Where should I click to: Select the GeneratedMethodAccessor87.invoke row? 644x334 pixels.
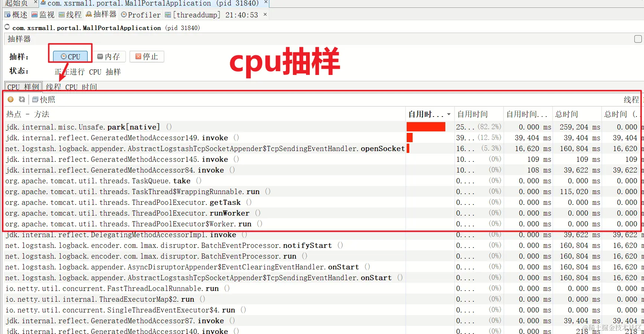point(323,321)
